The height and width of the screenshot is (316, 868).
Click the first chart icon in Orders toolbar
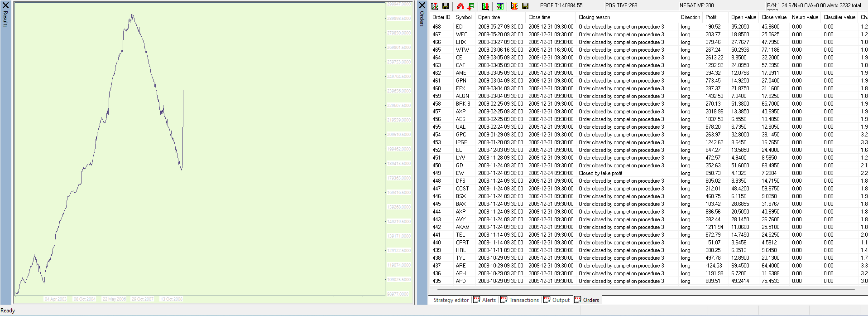coord(435,6)
